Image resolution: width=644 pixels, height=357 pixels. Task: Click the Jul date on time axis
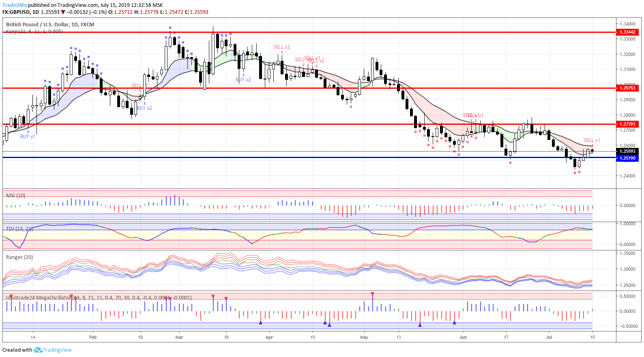549,337
